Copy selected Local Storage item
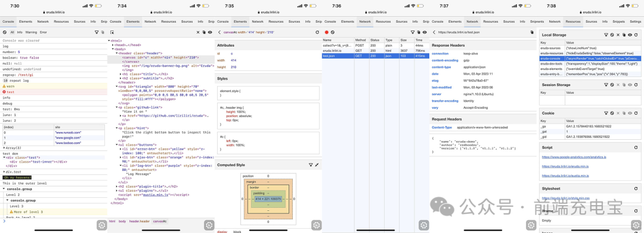Screen dimensions: 644x233 point(624,35)
